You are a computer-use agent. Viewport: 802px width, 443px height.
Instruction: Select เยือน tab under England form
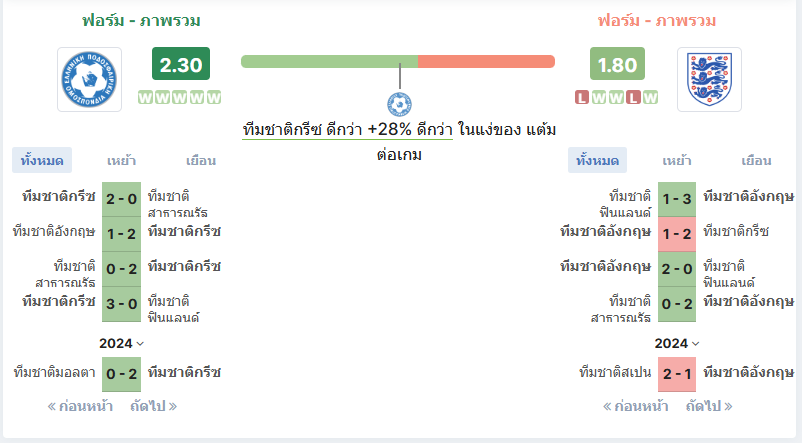click(756, 161)
